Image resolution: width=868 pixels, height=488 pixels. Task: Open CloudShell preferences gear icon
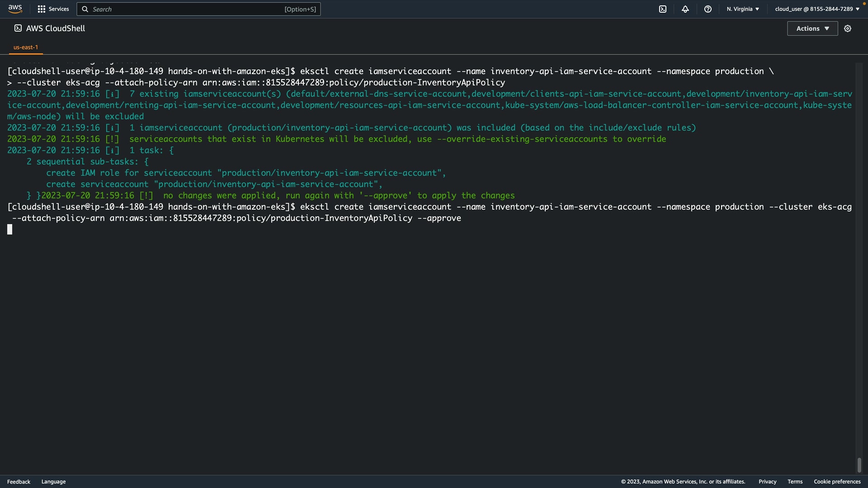click(848, 28)
